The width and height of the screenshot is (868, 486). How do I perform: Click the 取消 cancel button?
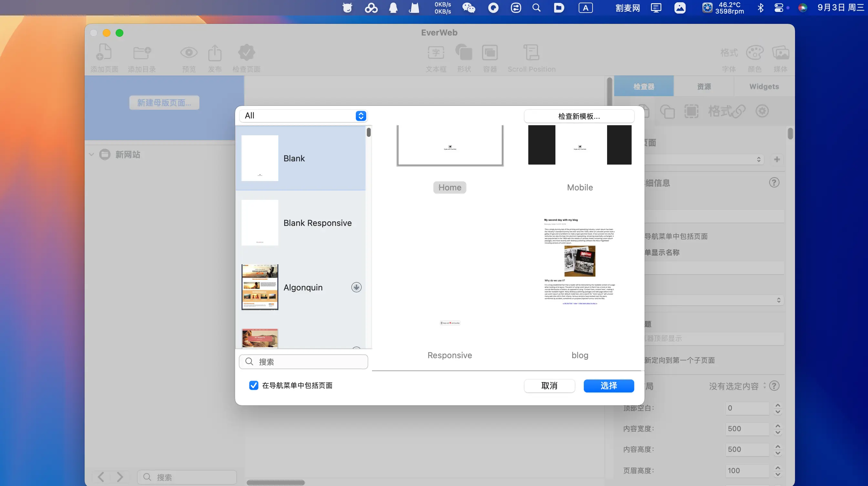tap(549, 386)
